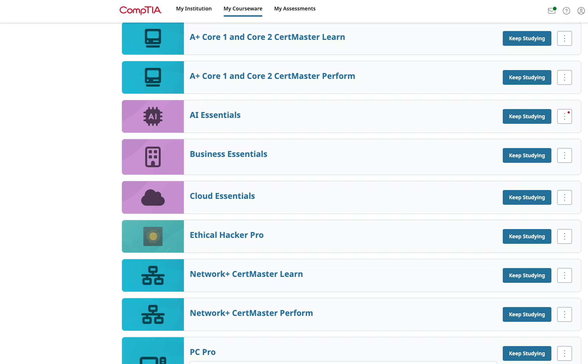The width and height of the screenshot is (588, 364).
Task: Open the A+ Core 1 and Core 2 CertMaster Learn title
Action: (x=267, y=37)
